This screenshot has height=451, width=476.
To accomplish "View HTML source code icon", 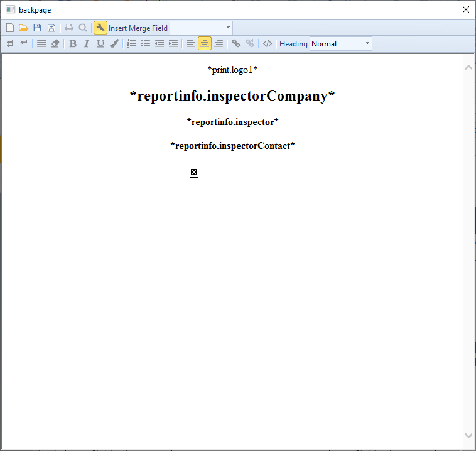I will (x=268, y=43).
